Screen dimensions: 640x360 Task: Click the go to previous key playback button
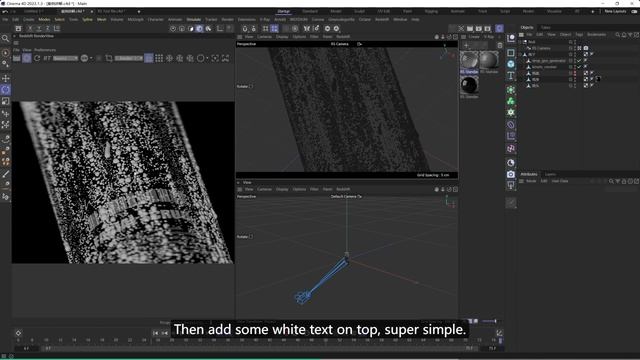(164, 333)
